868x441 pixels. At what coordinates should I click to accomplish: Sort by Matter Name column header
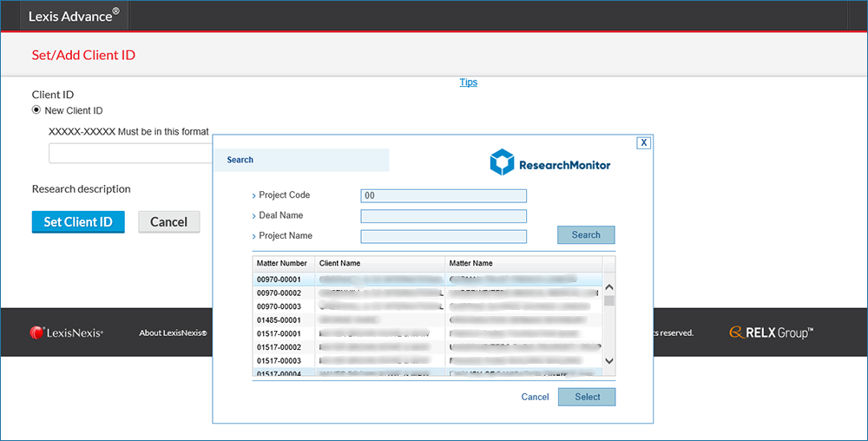pos(523,263)
